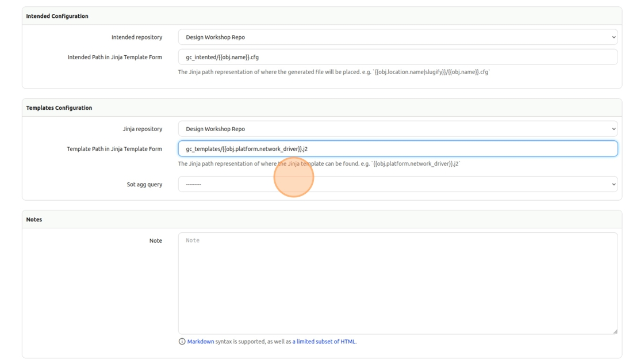Click the Templates Configuration panel header
This screenshot has width=644, height=360.
[59, 108]
